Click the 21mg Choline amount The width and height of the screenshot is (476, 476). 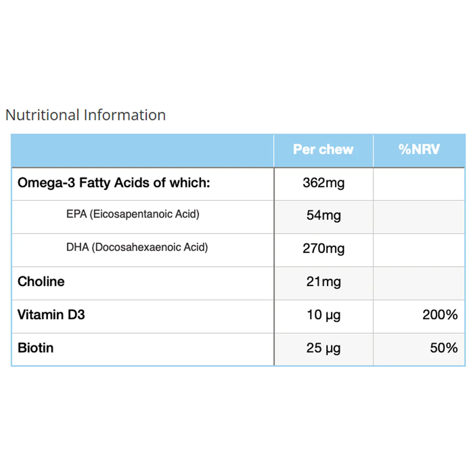[x=324, y=282]
